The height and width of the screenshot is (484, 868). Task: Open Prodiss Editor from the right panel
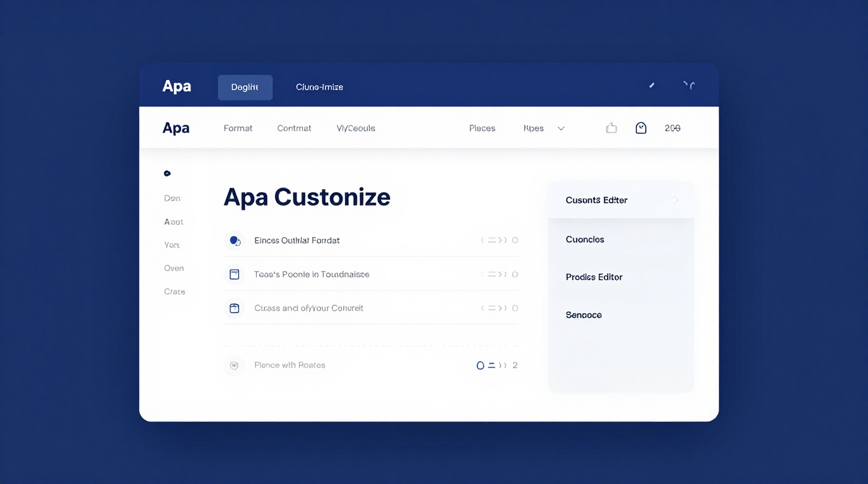pyautogui.click(x=594, y=277)
